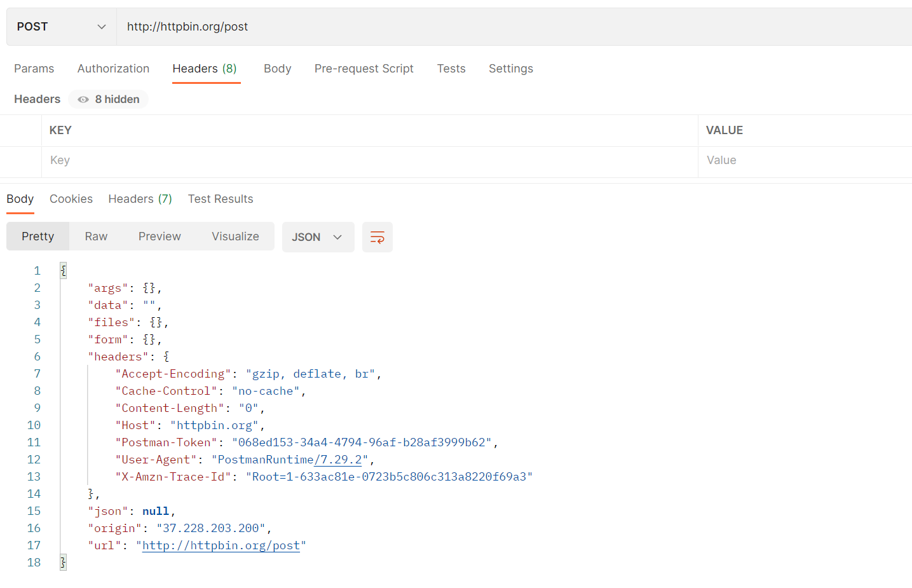Click the opening brace on line 1
Screen dimensions: 912x588
[x=64, y=271]
